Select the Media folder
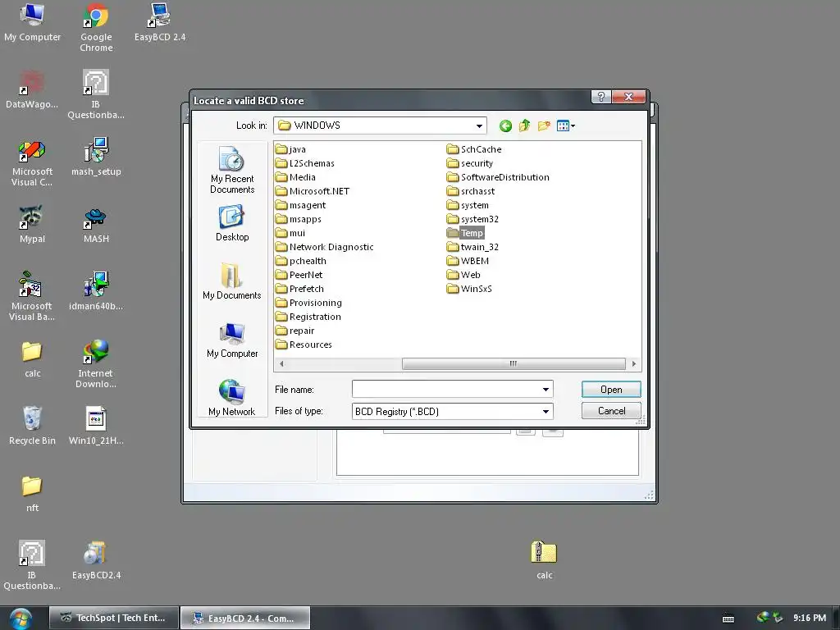840x630 pixels. (295, 177)
